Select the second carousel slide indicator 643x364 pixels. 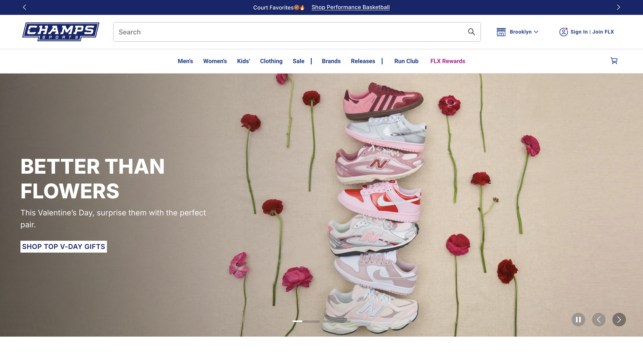336,321
